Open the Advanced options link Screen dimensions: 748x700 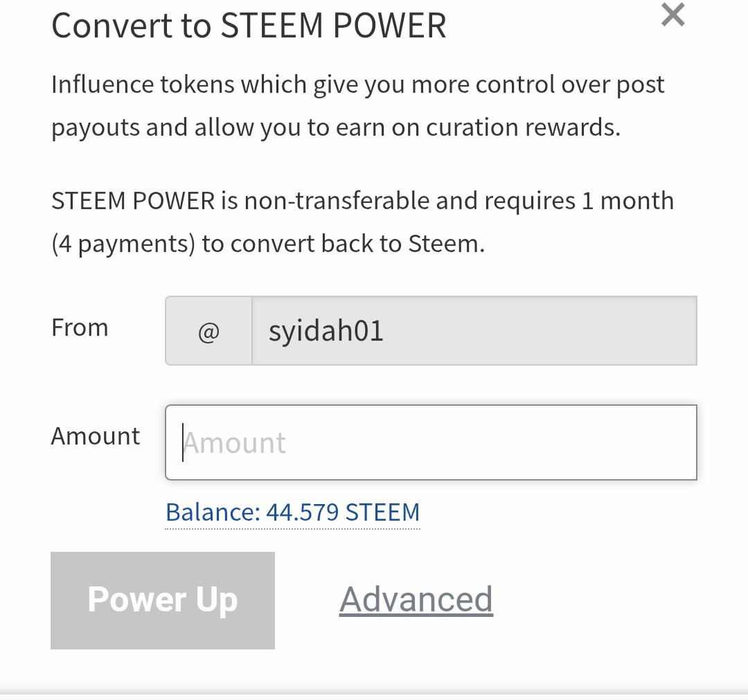pos(416,600)
